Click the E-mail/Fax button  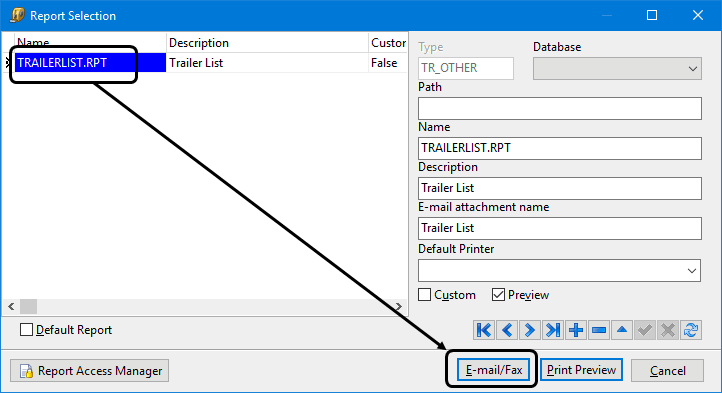[x=494, y=370]
